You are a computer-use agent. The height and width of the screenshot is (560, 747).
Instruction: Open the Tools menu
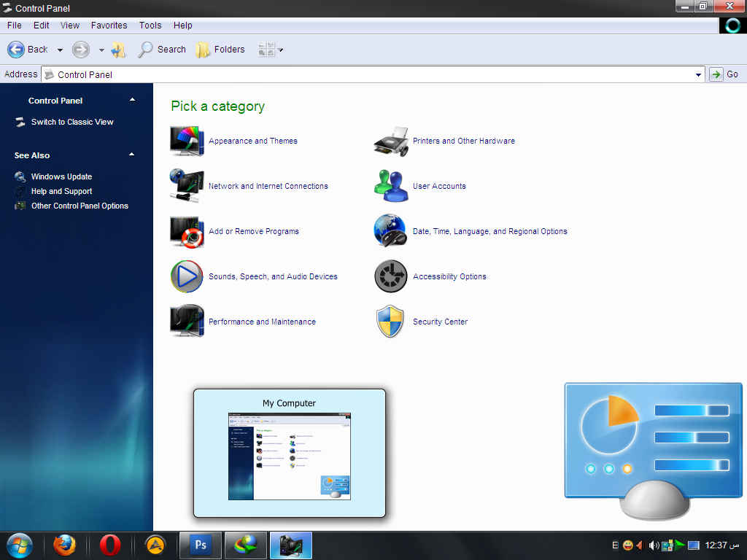(150, 26)
